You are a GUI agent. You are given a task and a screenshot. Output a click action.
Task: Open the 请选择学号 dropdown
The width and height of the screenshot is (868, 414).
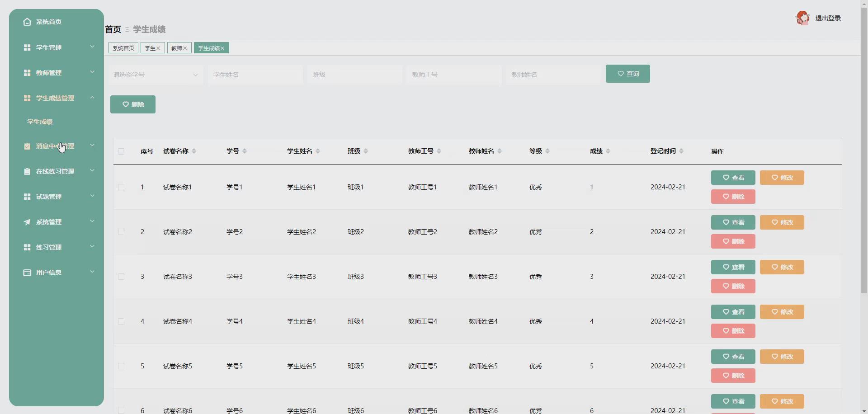tap(156, 75)
